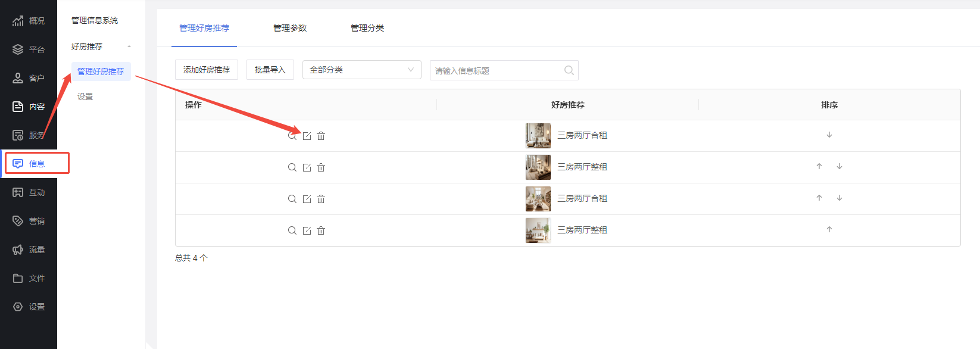Open 设置 with gear icon in dark sidebar
The image size is (980, 349).
coord(29,307)
